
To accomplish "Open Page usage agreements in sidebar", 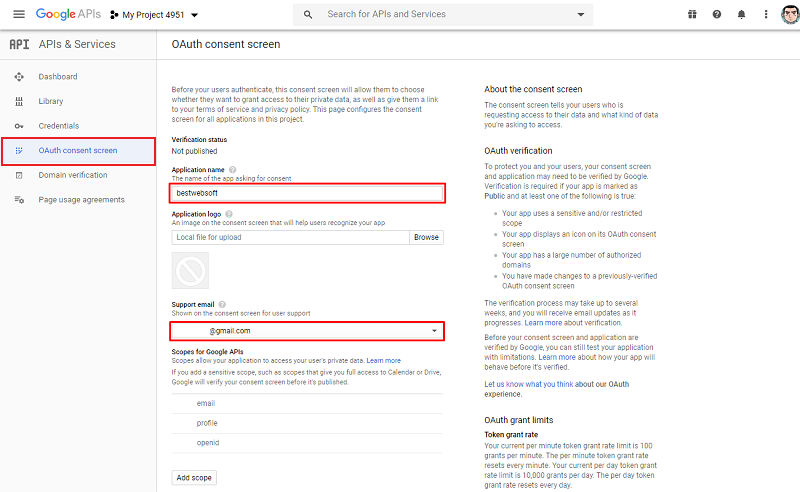I will pyautogui.click(x=82, y=200).
